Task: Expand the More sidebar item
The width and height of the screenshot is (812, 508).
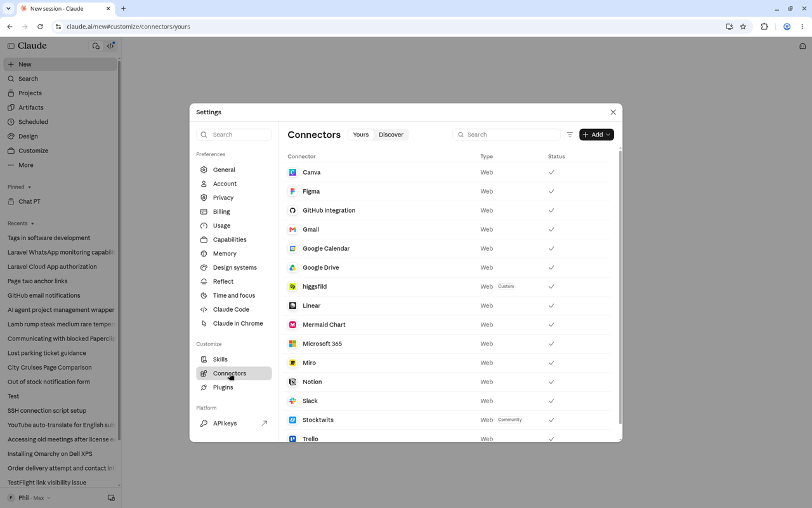Action: 60,165
